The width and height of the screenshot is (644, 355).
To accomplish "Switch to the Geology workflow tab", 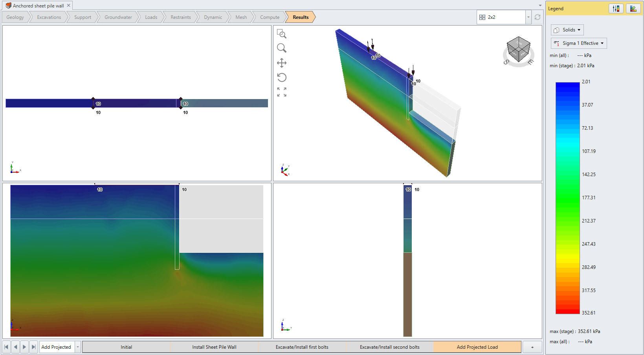I will pyautogui.click(x=15, y=17).
